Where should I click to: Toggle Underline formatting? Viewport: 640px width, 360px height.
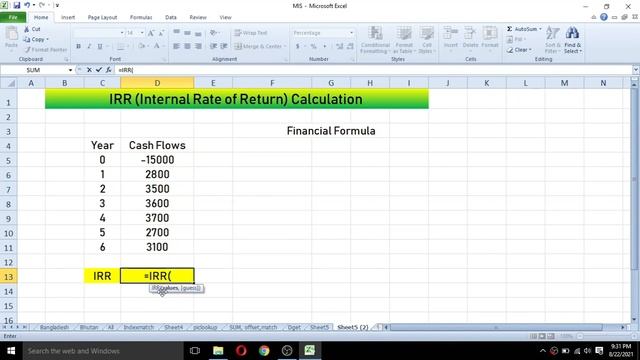(100, 47)
